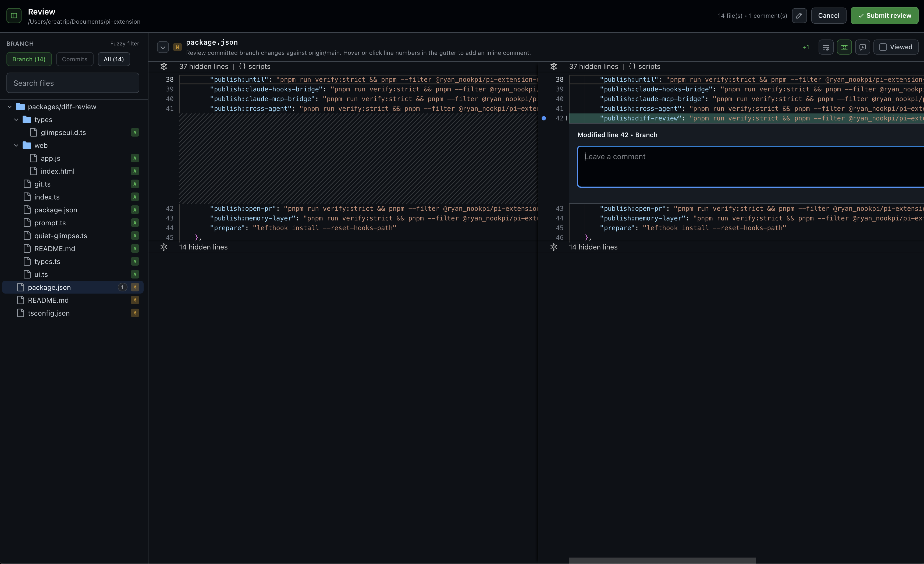Viewport: 924px width, 564px height.
Task: Select the All (14) tab
Action: click(x=114, y=59)
